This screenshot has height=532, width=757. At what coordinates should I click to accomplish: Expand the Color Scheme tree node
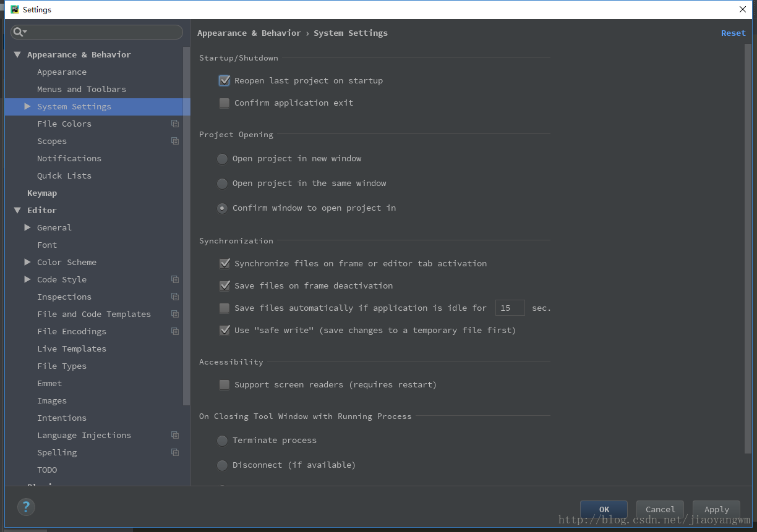tap(27, 262)
